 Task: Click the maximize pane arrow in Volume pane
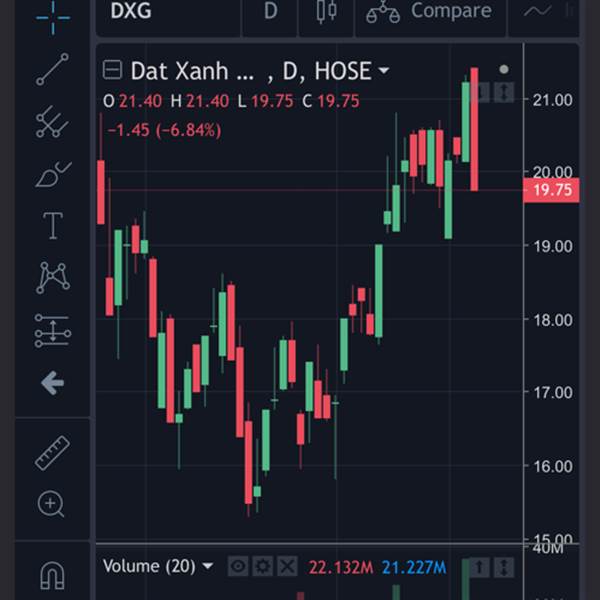504,567
